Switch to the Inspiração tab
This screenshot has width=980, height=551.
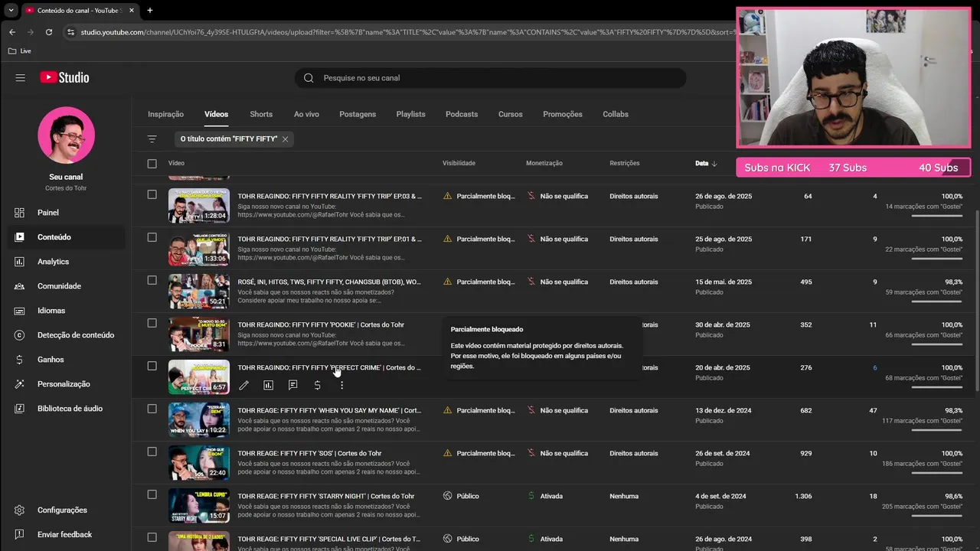tap(165, 114)
